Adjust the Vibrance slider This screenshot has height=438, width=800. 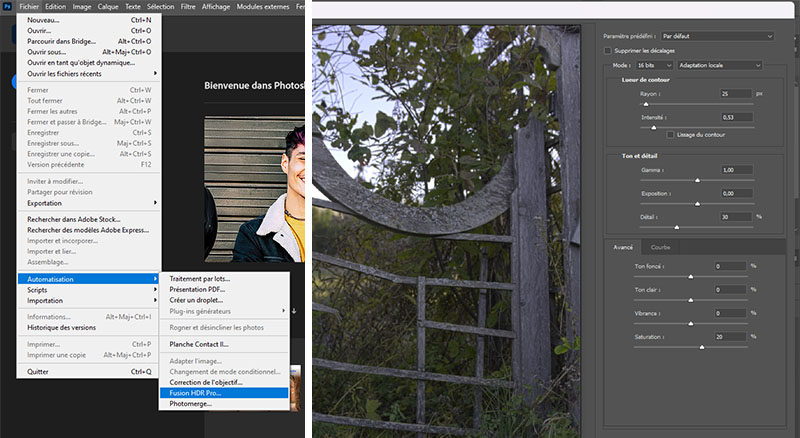(x=691, y=324)
